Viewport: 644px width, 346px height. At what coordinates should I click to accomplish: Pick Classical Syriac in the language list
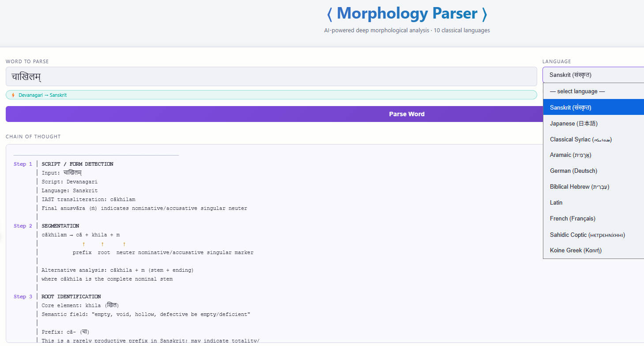click(x=580, y=139)
